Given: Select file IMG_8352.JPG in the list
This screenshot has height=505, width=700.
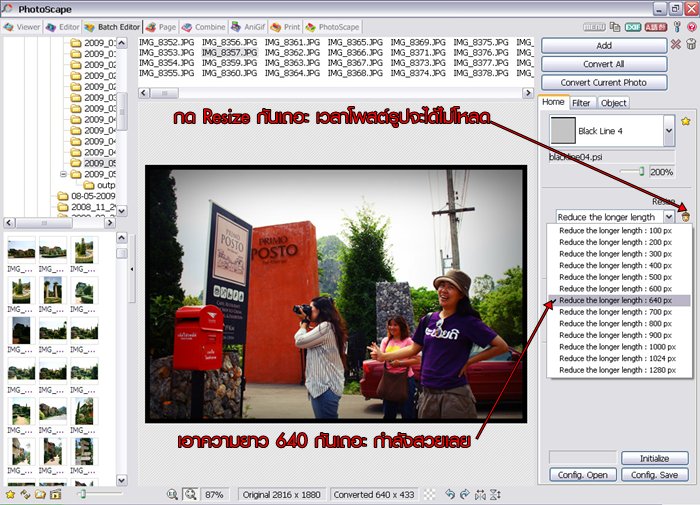Looking at the screenshot, I should pyautogui.click(x=167, y=42).
